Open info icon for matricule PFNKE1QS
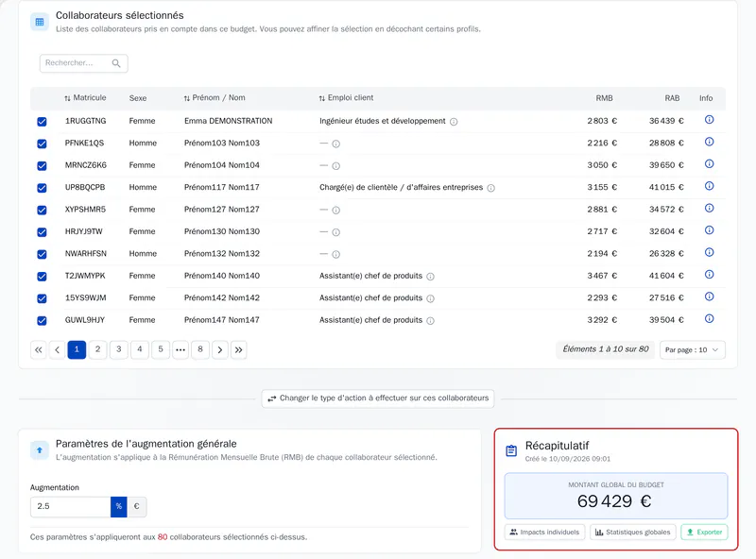The width and height of the screenshot is (756, 559). coord(709,142)
